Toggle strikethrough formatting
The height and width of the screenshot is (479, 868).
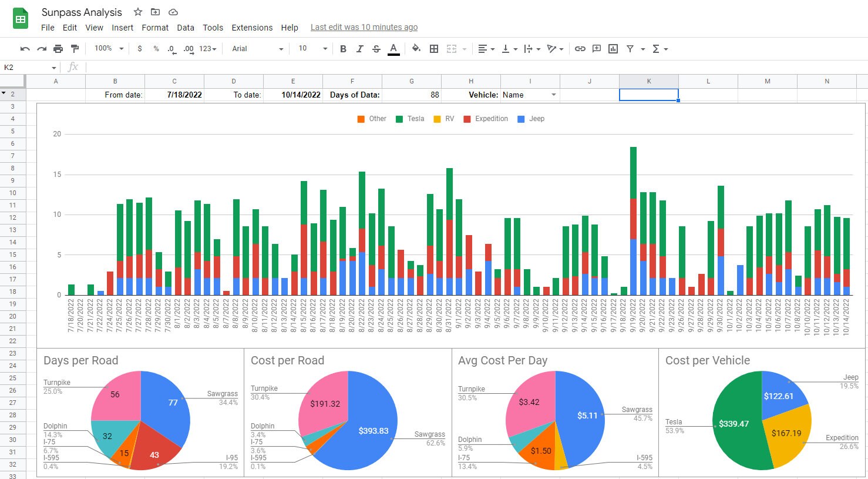[x=376, y=49]
